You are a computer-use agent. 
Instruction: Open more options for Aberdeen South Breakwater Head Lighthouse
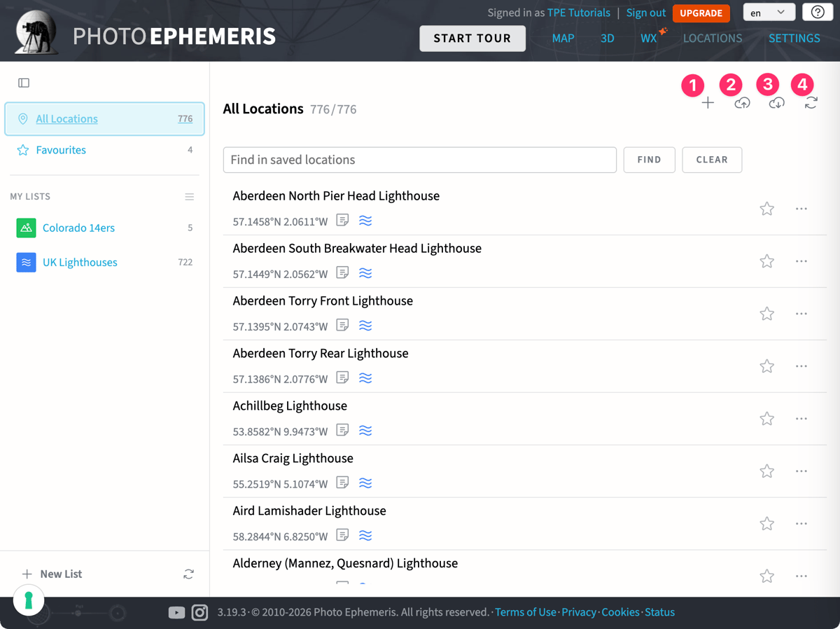pyautogui.click(x=801, y=261)
